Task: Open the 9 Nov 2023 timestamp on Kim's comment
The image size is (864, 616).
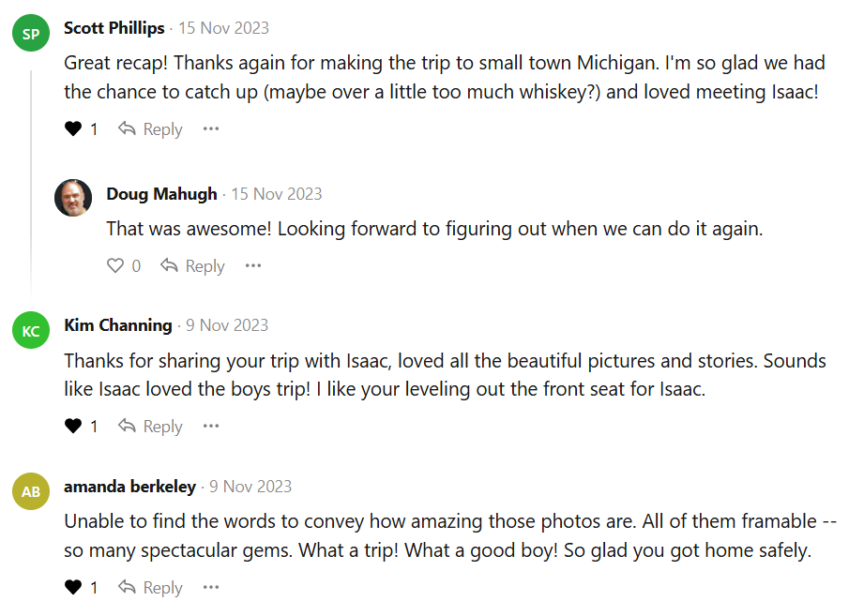Action: point(227,325)
